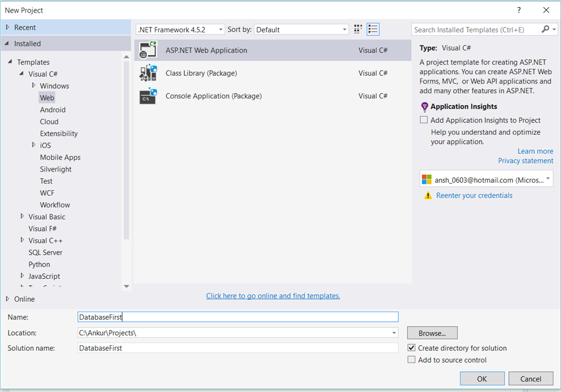Open the Location path dropdown arrow

click(394, 333)
